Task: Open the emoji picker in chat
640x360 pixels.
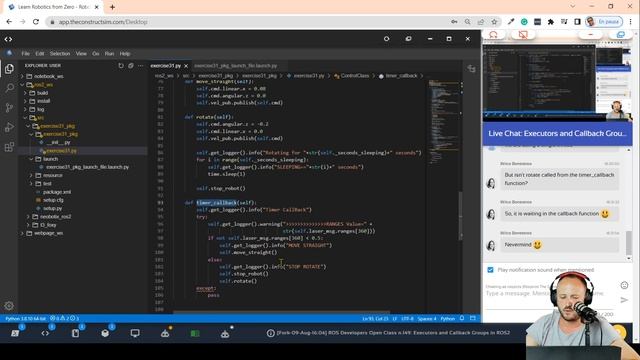Action: tap(624, 285)
